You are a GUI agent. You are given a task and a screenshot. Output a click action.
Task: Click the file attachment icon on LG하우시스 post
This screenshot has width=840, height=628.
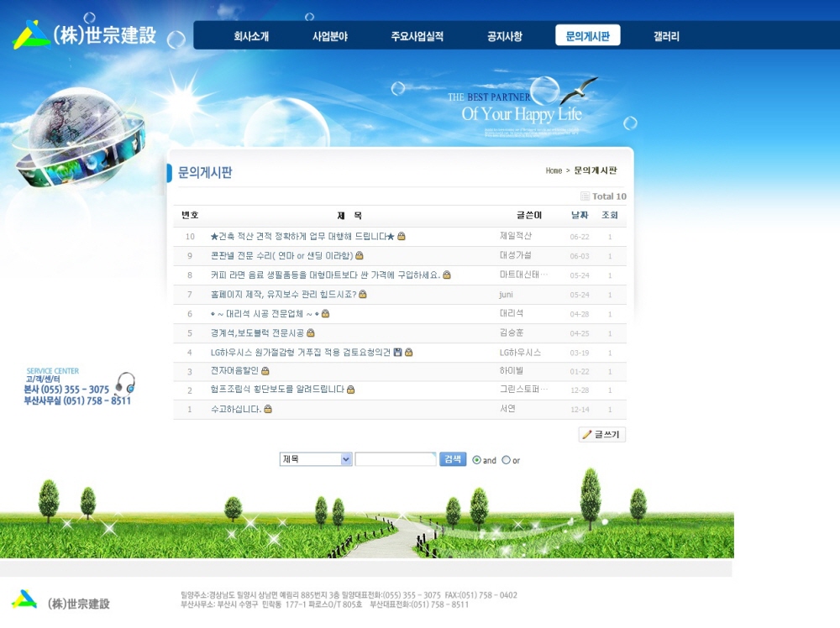pyautogui.click(x=397, y=353)
